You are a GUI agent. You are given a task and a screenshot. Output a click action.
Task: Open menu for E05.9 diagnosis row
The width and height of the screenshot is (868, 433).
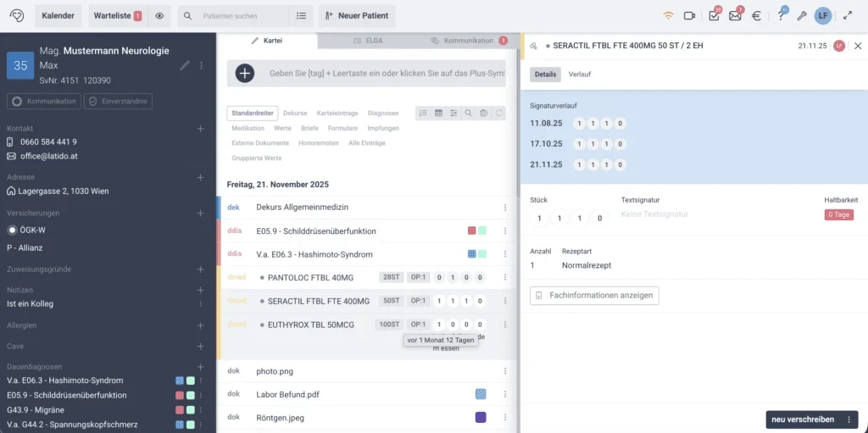click(x=505, y=230)
